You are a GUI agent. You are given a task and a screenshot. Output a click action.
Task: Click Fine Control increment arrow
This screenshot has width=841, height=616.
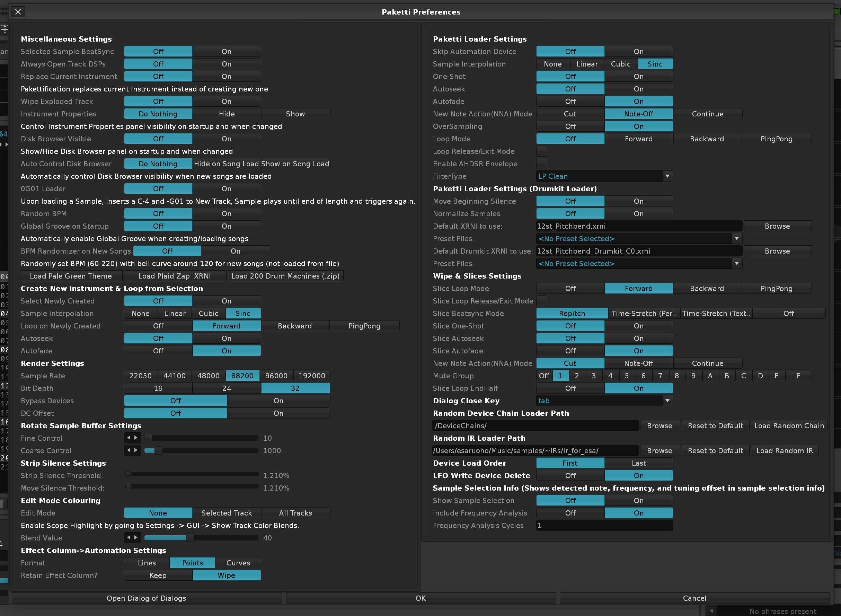[x=136, y=438]
